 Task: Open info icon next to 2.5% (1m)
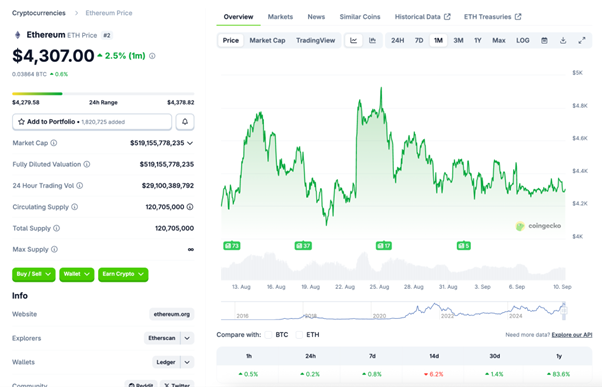(x=152, y=56)
